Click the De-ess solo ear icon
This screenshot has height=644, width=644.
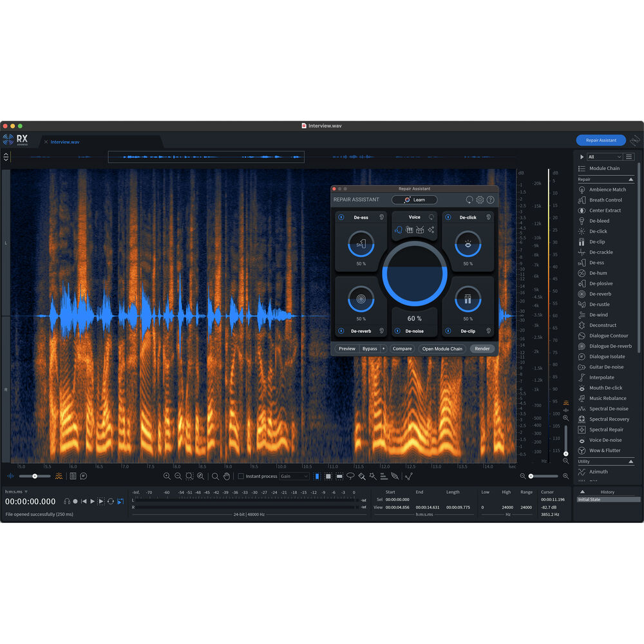click(381, 218)
